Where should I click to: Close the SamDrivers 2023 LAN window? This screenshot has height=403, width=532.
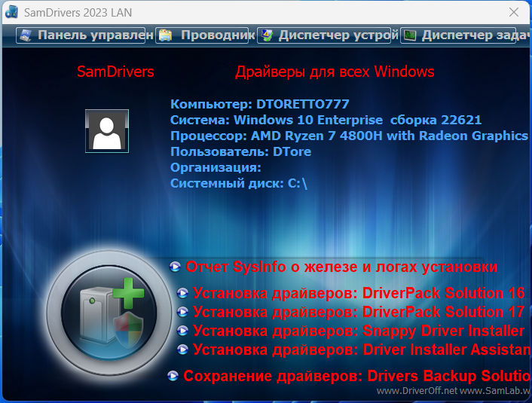tap(514, 12)
